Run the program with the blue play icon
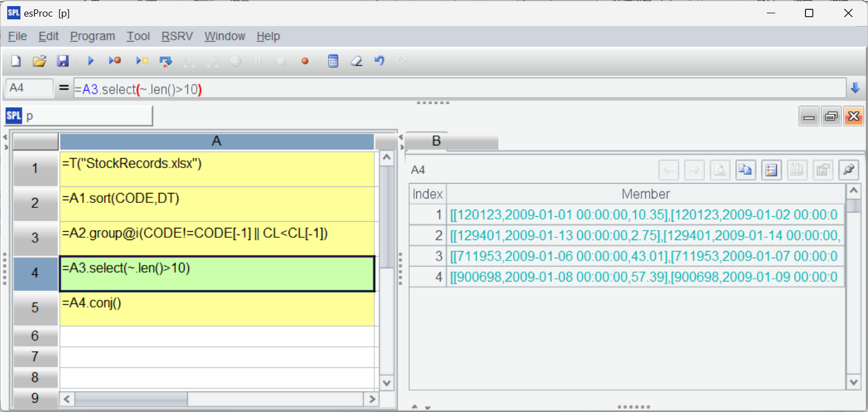The image size is (868, 412). click(x=91, y=61)
